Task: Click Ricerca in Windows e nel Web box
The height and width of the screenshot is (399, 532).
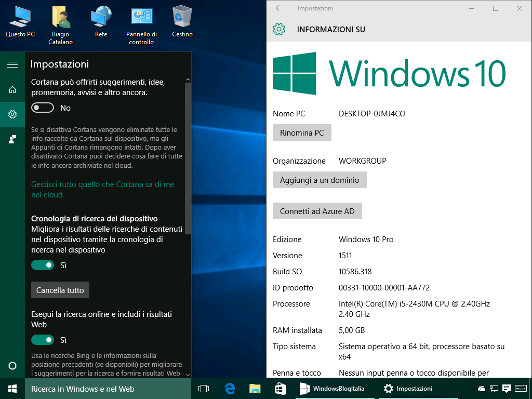Action: coord(108,389)
